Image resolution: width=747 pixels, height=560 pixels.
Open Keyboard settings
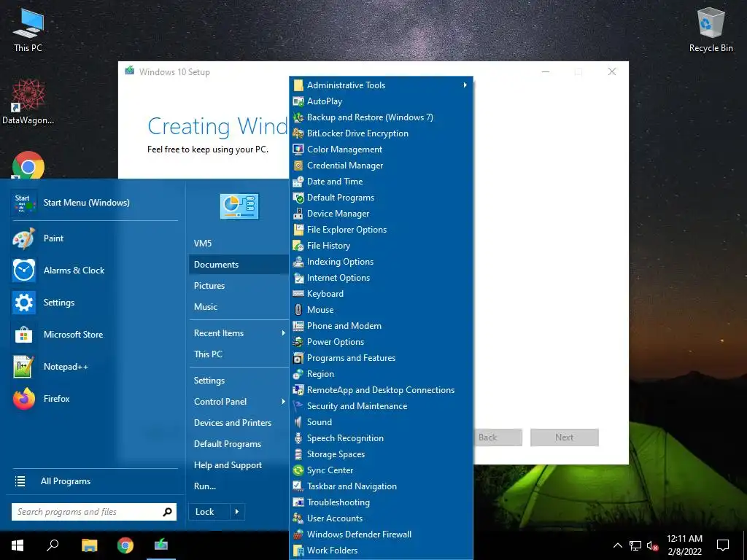[x=381, y=294]
